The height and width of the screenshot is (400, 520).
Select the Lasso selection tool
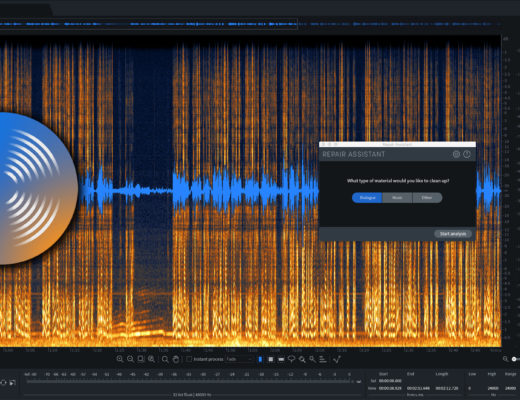(291, 359)
